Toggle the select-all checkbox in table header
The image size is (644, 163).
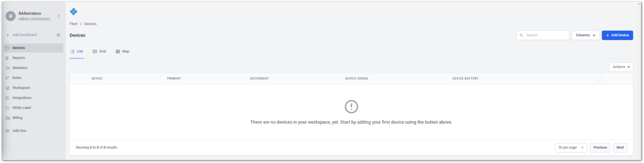(599, 78)
